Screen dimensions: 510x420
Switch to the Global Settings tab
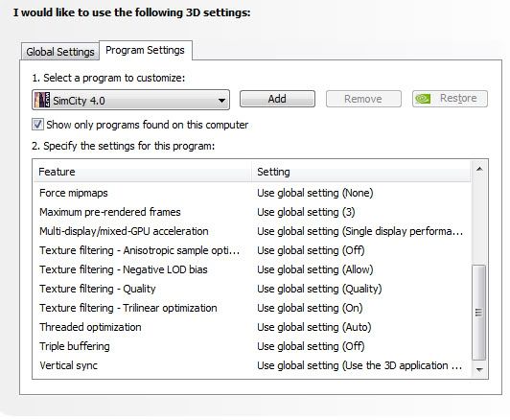[x=60, y=52]
